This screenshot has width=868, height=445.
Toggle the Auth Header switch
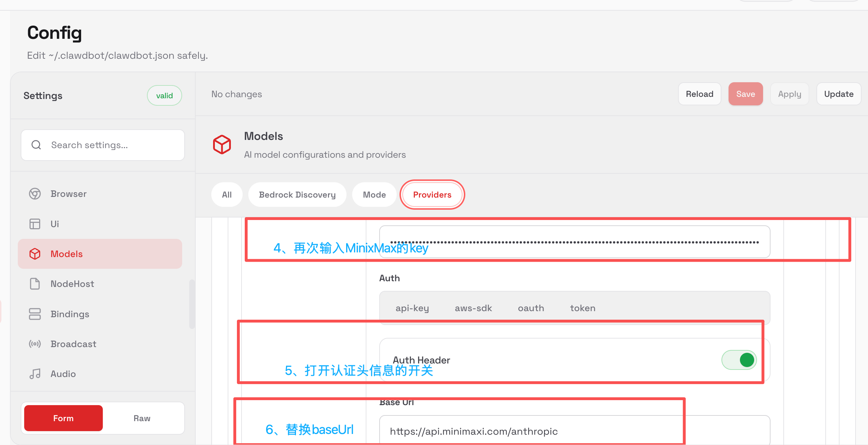(739, 360)
